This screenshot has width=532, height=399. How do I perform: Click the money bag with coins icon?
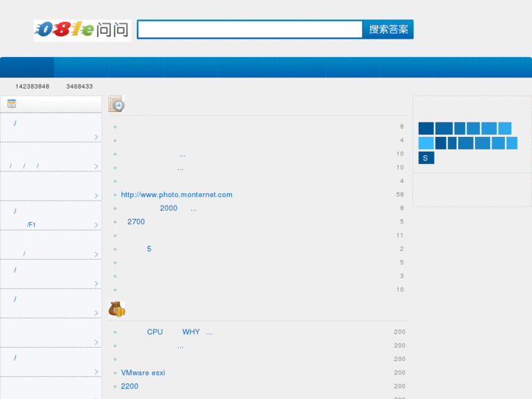(x=116, y=309)
